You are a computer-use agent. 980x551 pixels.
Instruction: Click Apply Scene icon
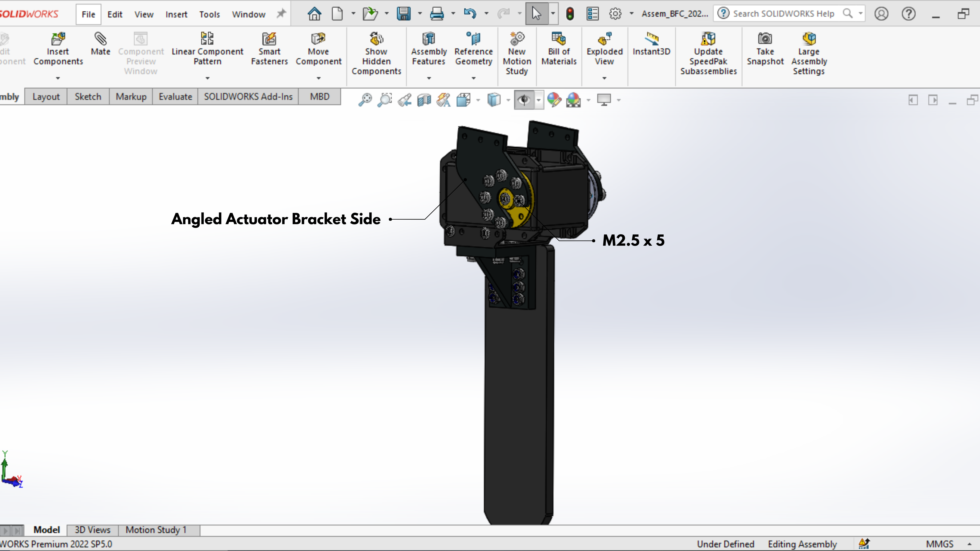pyautogui.click(x=573, y=100)
